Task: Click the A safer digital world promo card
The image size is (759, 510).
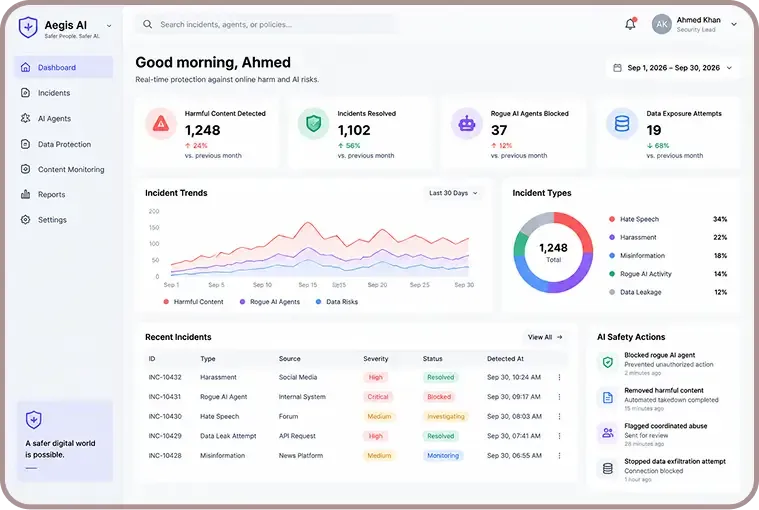Action: coord(65,441)
